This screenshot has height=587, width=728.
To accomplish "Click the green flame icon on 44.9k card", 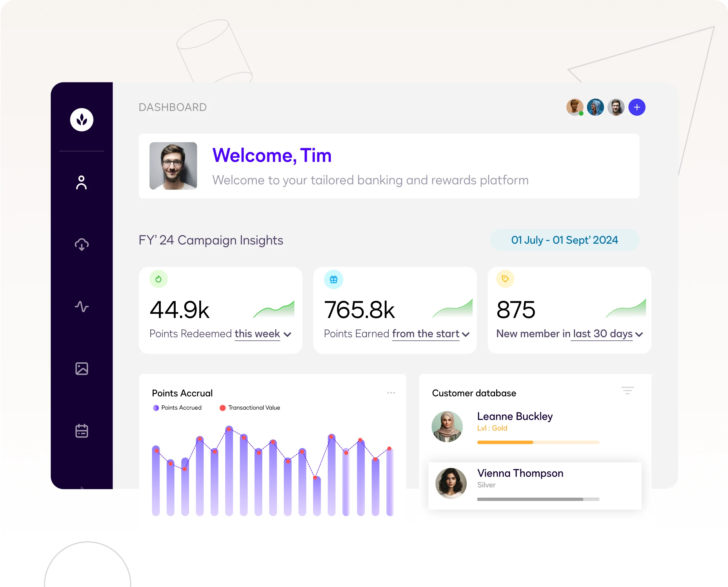I will click(x=159, y=279).
